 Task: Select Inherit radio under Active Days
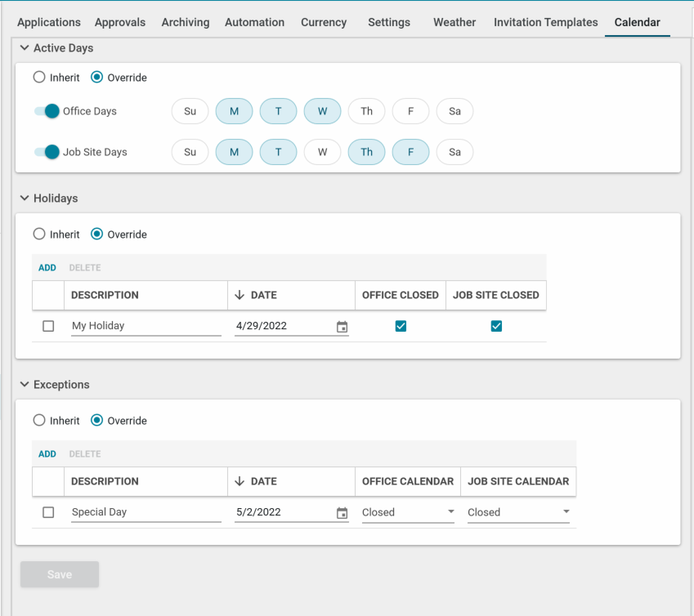coord(39,78)
